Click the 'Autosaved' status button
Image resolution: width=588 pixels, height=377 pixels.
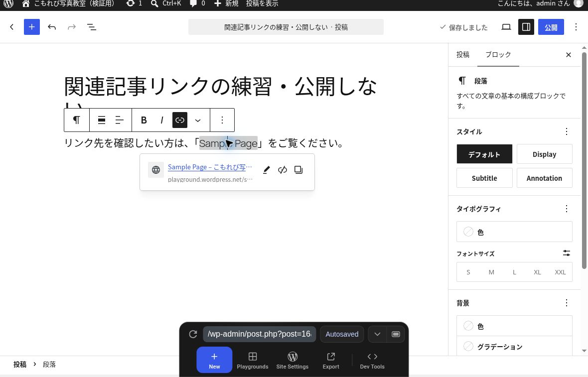tap(342, 334)
